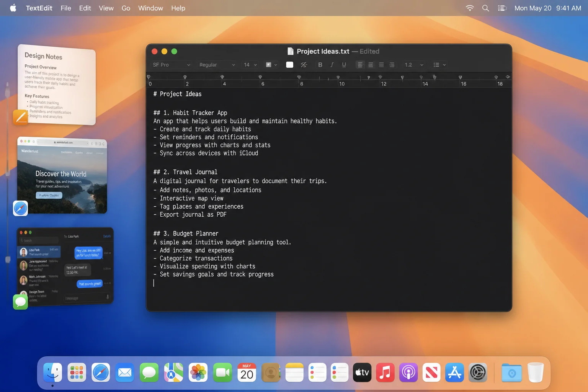Screen dimensions: 588x392
Task: Click the Safari app icon in Stage Manager
Action: (21, 208)
